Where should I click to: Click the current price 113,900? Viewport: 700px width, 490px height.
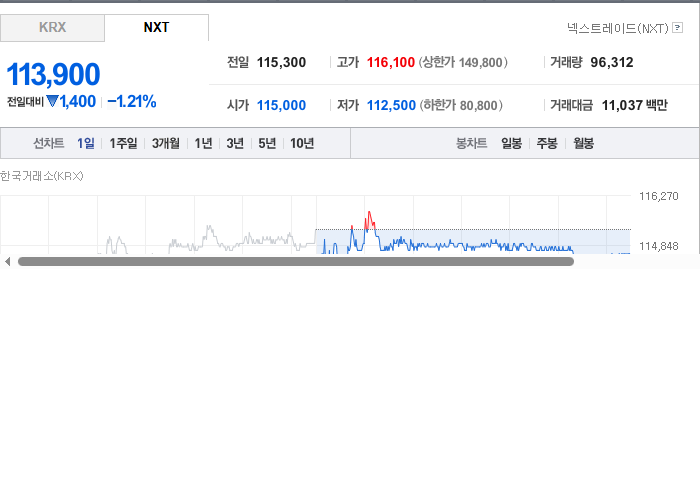coord(53,74)
